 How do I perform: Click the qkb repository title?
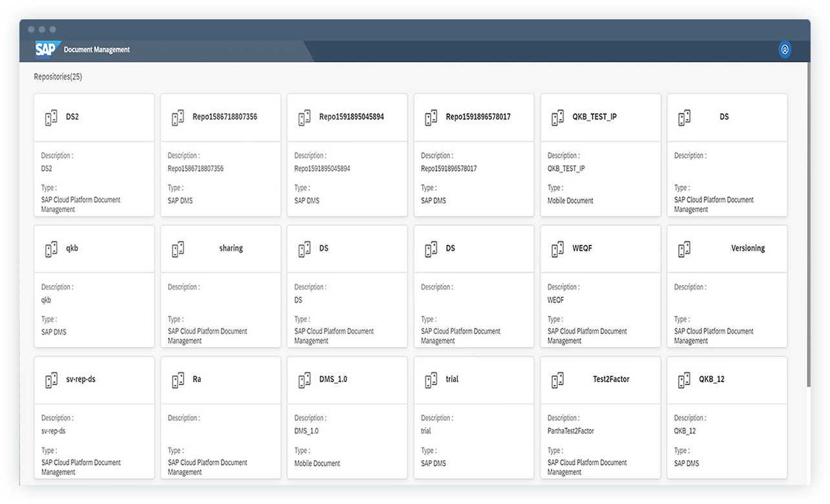[71, 249]
